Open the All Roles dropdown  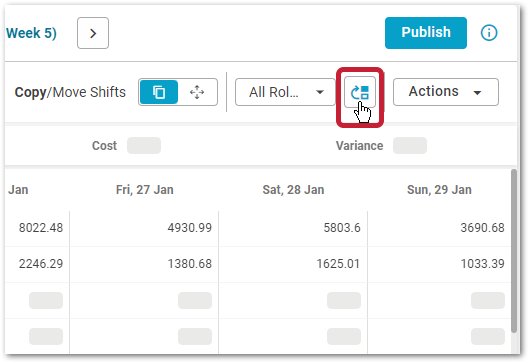(x=285, y=92)
